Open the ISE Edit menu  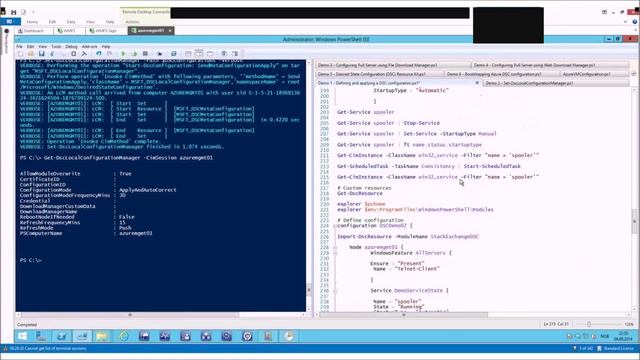click(30, 47)
